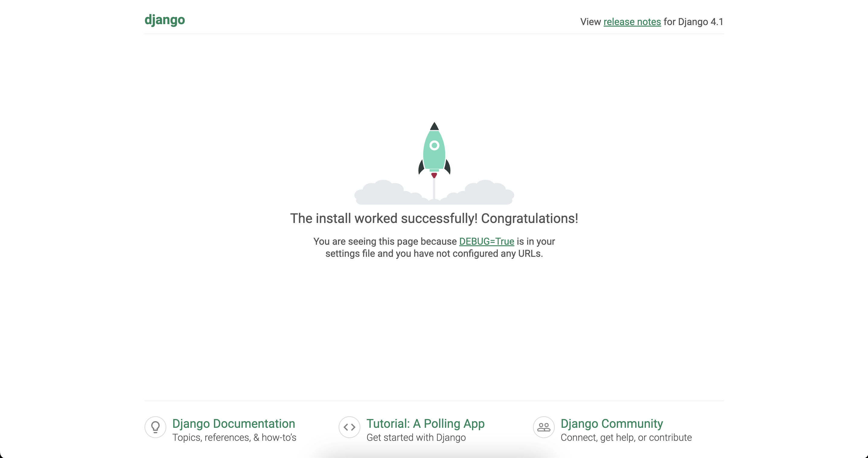
Task: Click the people community icon
Action: (x=544, y=427)
